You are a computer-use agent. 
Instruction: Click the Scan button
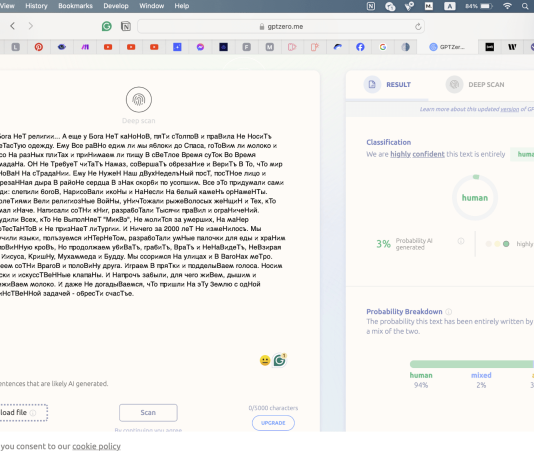148,413
